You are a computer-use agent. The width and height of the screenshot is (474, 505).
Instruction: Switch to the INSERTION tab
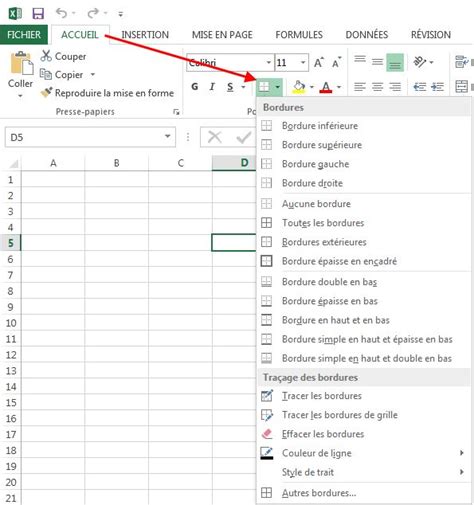145,35
